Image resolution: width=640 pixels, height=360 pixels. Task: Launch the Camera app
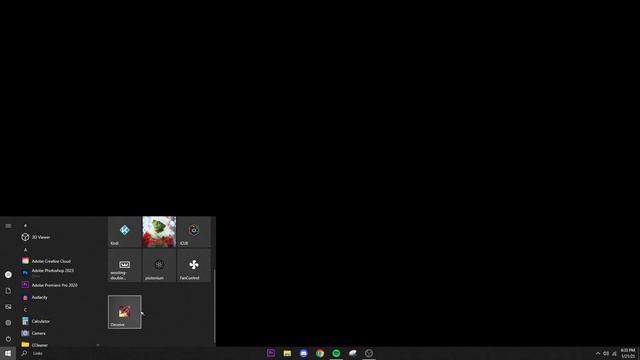(59, 333)
